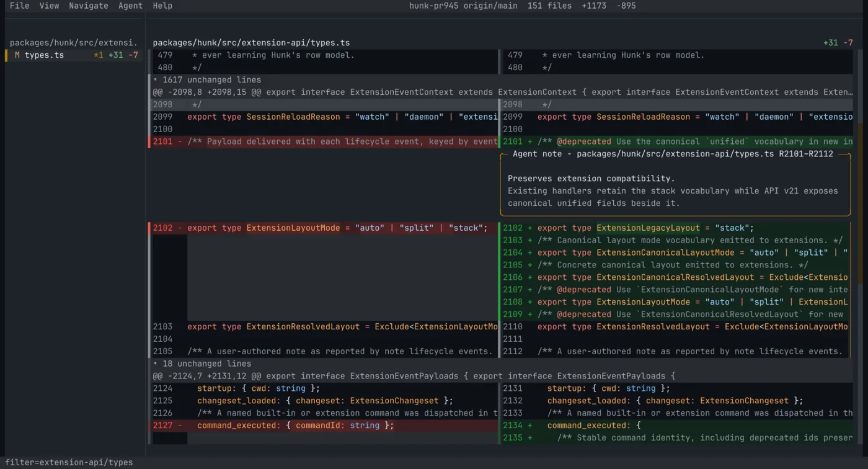
Task: Click line 479 comment in left pane
Action: click(x=323, y=55)
